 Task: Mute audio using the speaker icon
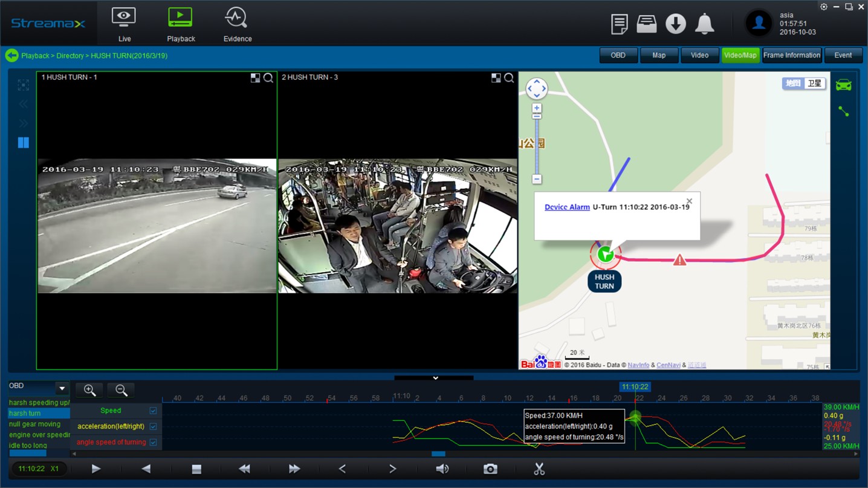tap(442, 469)
